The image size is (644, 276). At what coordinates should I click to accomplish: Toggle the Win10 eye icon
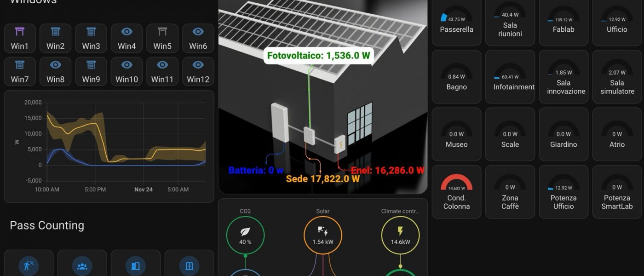[126, 65]
